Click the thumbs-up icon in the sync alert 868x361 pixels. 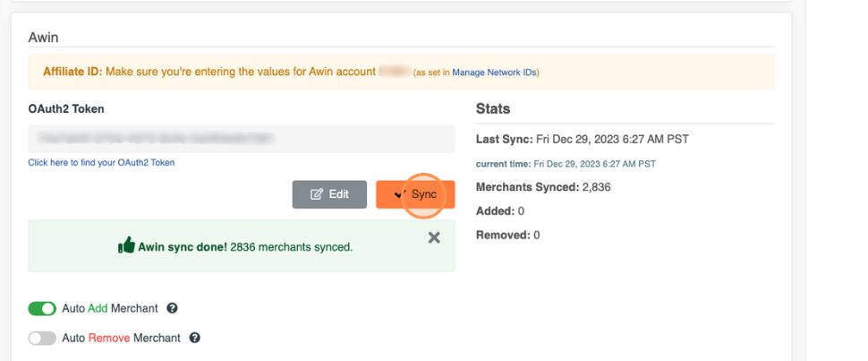(126, 245)
